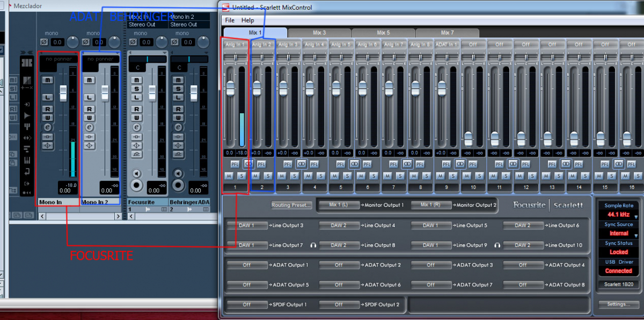Click the Sync Source dropdown arrow
The height and width of the screenshot is (320, 644).
coord(637,235)
